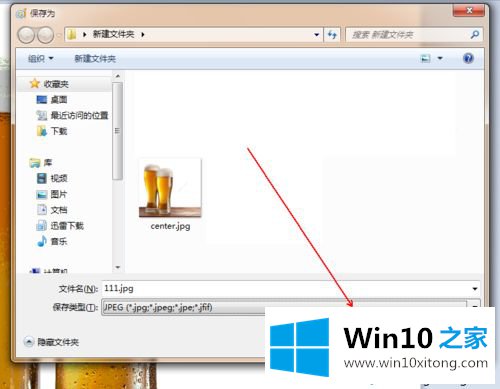500x389 pixels.
Task: Click the navigation pane scrollbar thumb
Action: pos(117,131)
